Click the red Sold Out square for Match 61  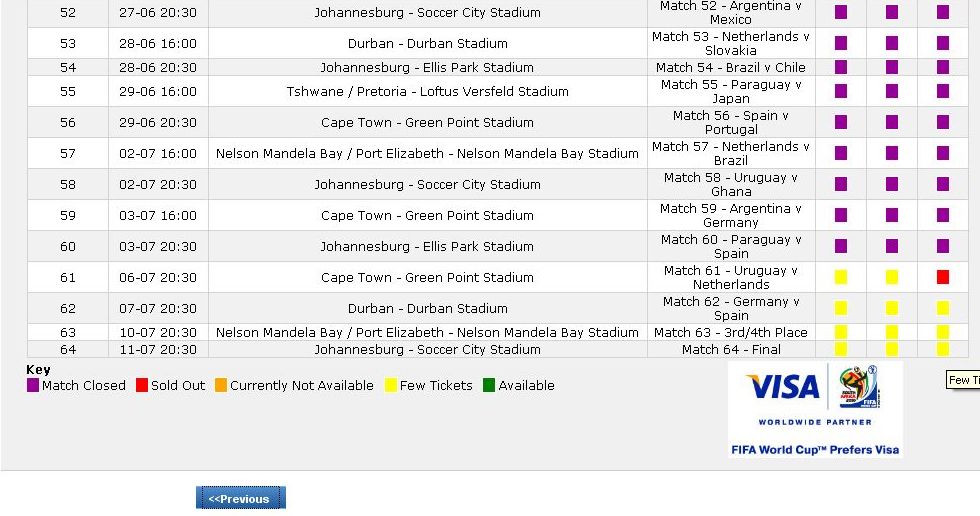(x=942, y=277)
